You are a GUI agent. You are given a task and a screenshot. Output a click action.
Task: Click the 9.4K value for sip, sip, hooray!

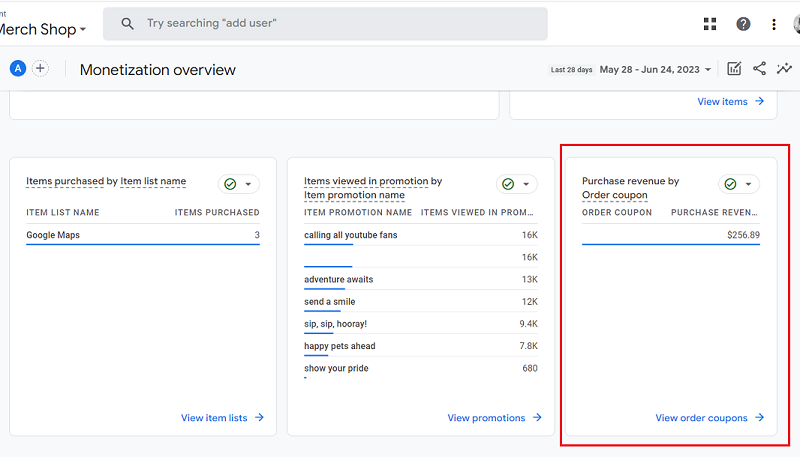point(528,324)
